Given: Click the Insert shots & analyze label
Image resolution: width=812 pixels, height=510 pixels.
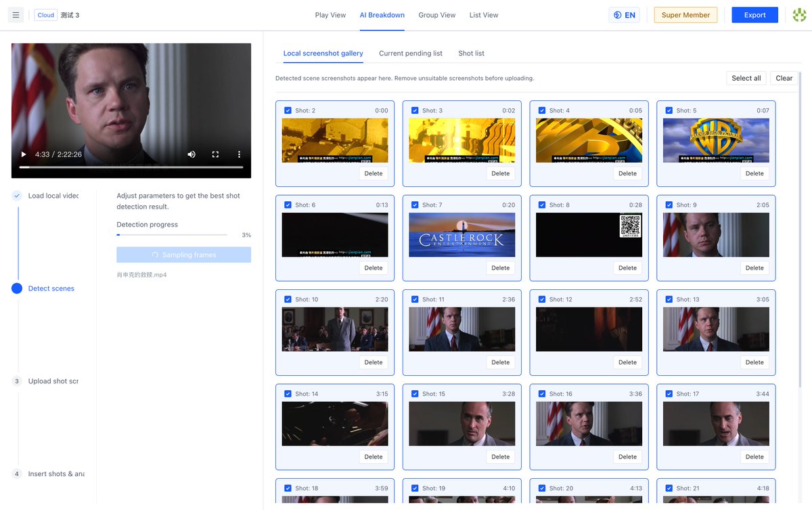Looking at the screenshot, I should coord(56,474).
